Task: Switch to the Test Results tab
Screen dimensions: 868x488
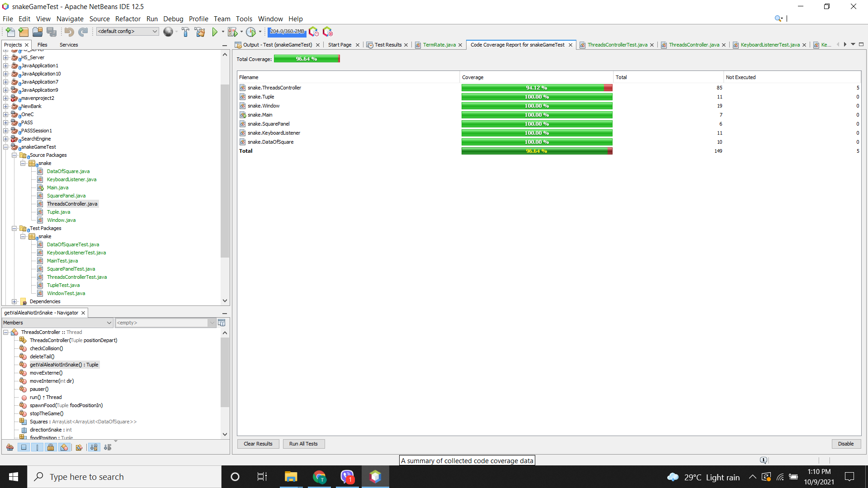Action: coord(387,45)
